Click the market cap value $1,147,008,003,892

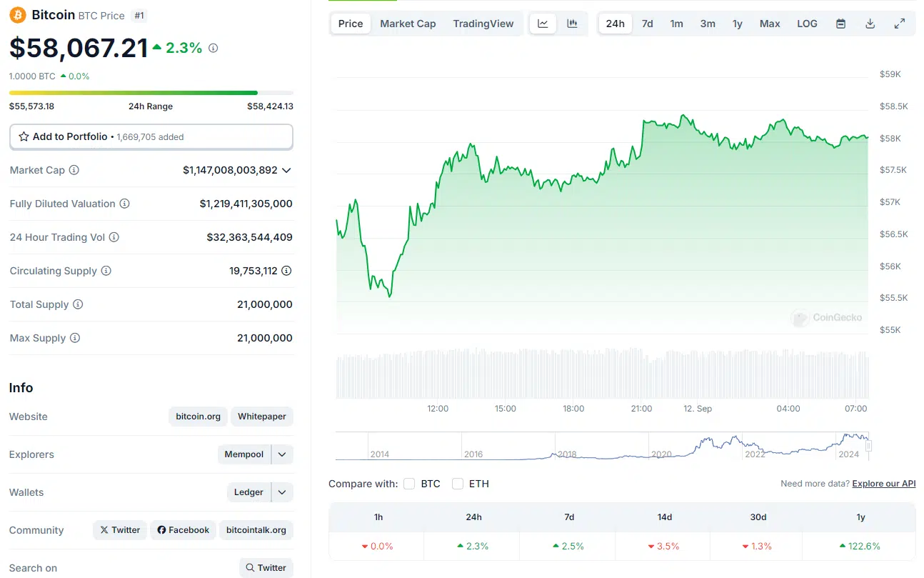pos(230,170)
